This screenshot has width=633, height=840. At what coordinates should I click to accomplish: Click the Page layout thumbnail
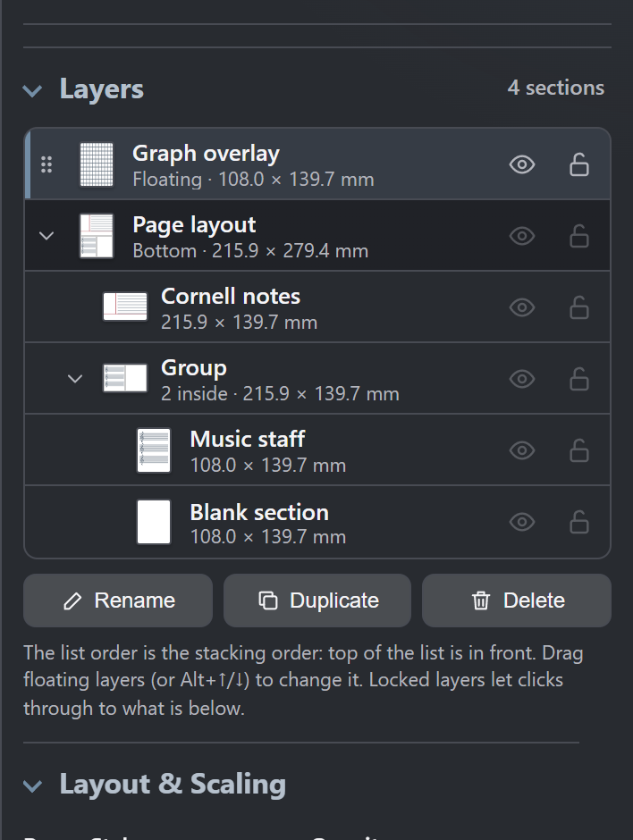[97, 236]
